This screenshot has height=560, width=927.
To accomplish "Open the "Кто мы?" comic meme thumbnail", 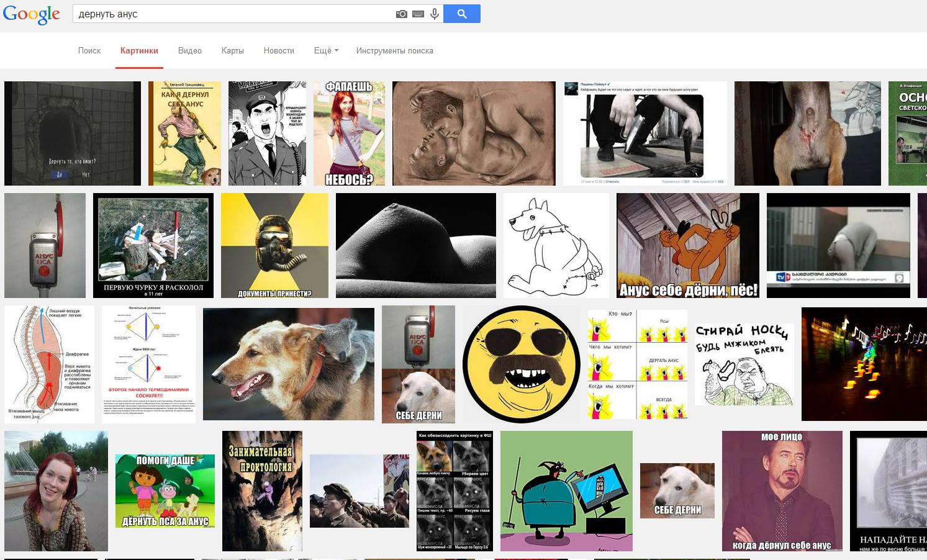I will (x=638, y=364).
